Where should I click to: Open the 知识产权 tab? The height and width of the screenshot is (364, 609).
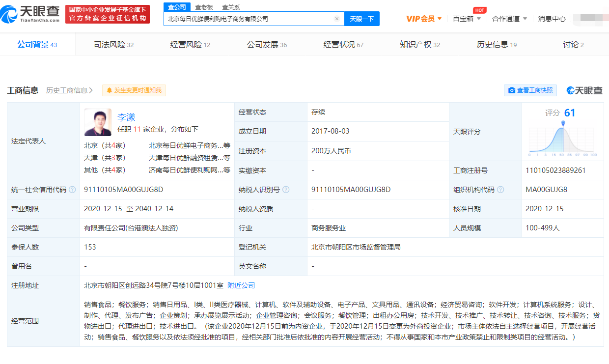point(420,45)
